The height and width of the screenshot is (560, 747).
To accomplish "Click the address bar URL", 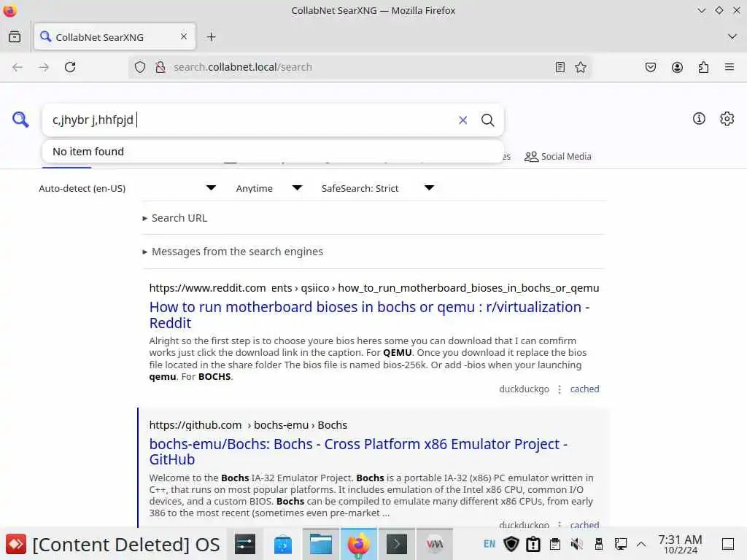I will click(242, 67).
